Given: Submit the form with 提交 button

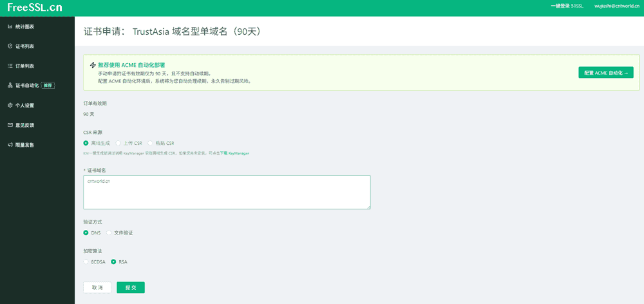Looking at the screenshot, I should coord(131,288).
